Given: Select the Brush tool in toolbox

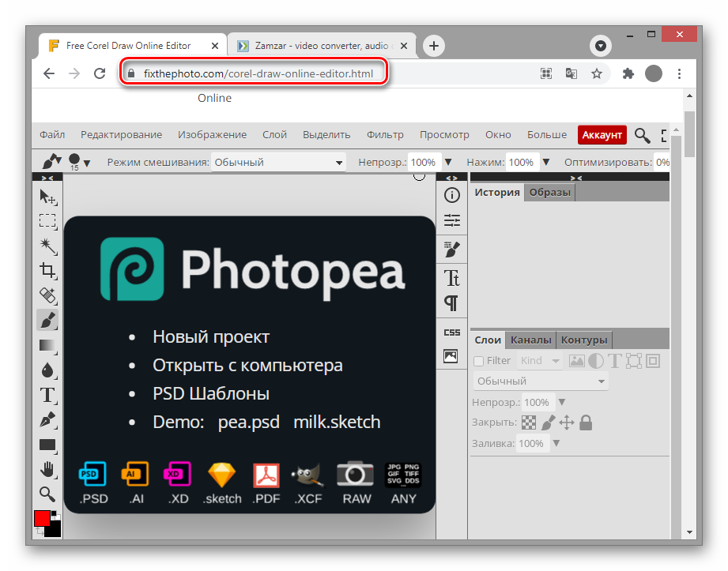Looking at the screenshot, I should [x=47, y=320].
